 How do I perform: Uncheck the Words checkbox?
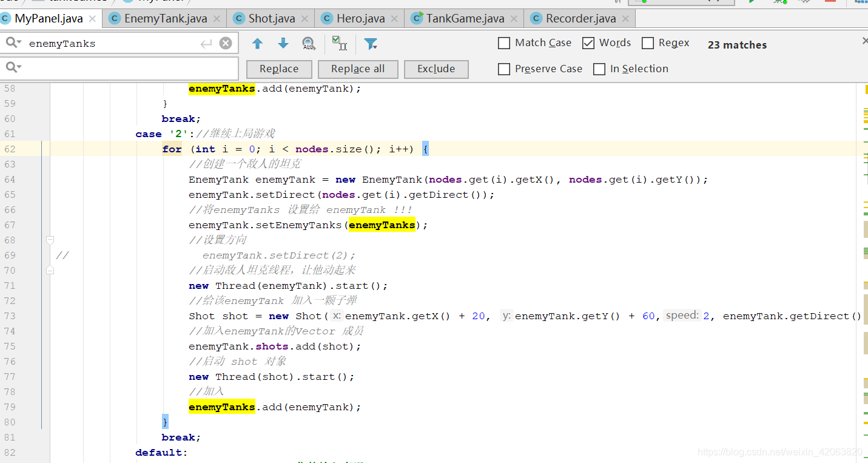pyautogui.click(x=588, y=43)
